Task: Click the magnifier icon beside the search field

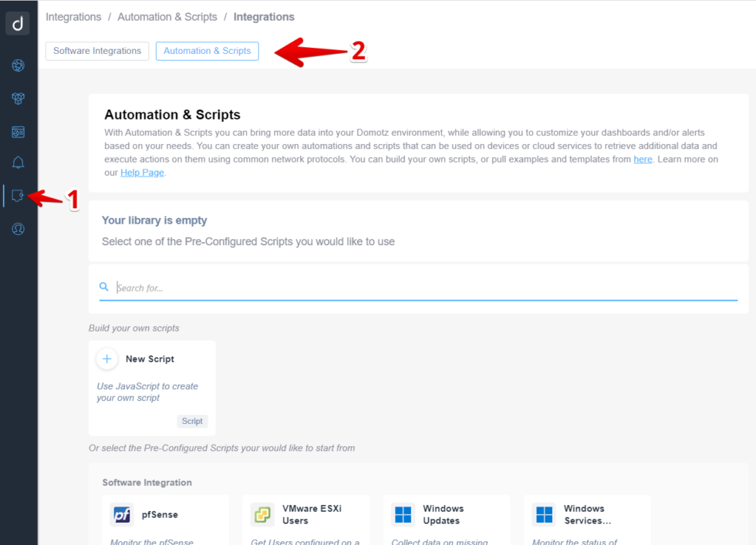Action: point(104,286)
